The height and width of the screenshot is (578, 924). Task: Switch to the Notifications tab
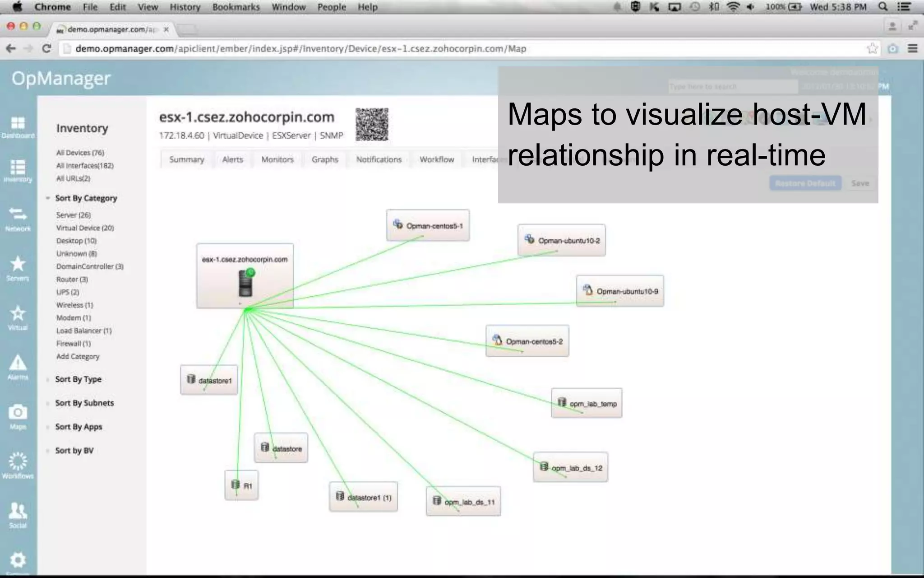[379, 159]
